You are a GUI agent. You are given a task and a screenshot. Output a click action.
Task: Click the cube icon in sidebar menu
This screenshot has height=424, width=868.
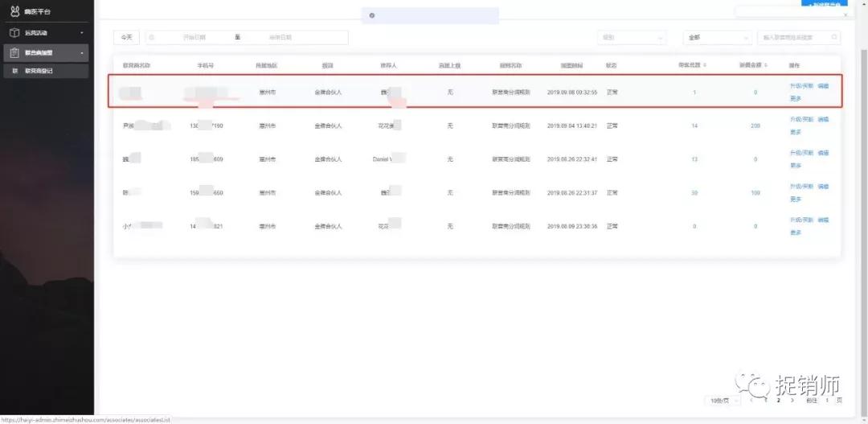[14, 33]
